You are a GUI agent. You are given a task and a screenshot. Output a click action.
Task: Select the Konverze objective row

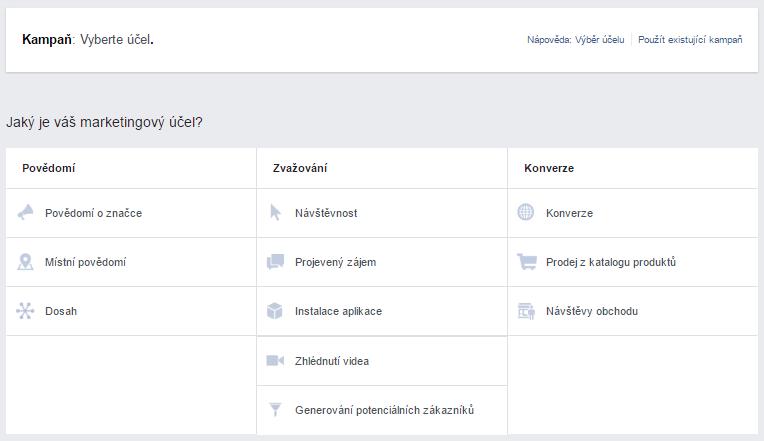click(633, 213)
